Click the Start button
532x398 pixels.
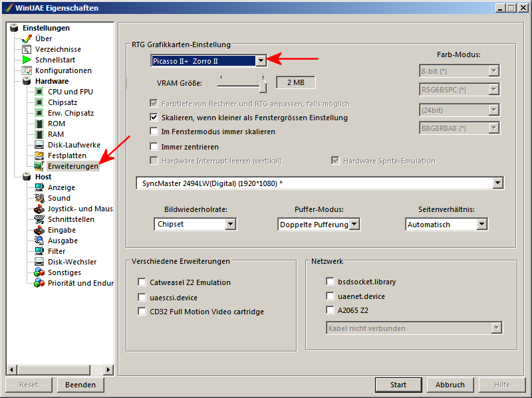tap(398, 385)
